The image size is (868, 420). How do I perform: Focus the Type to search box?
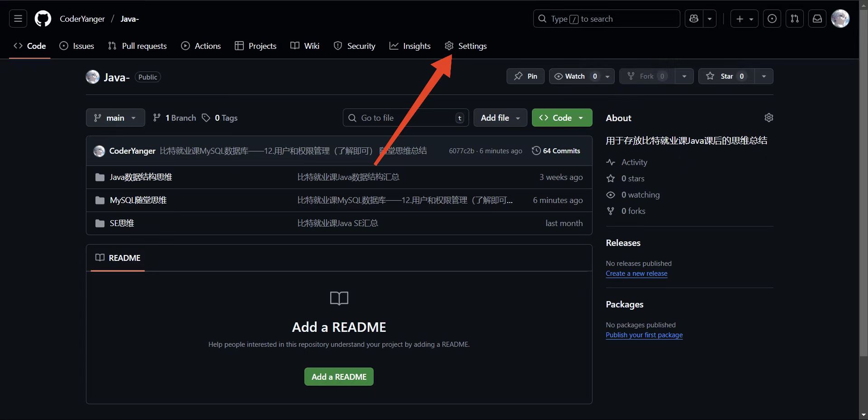(607, 19)
